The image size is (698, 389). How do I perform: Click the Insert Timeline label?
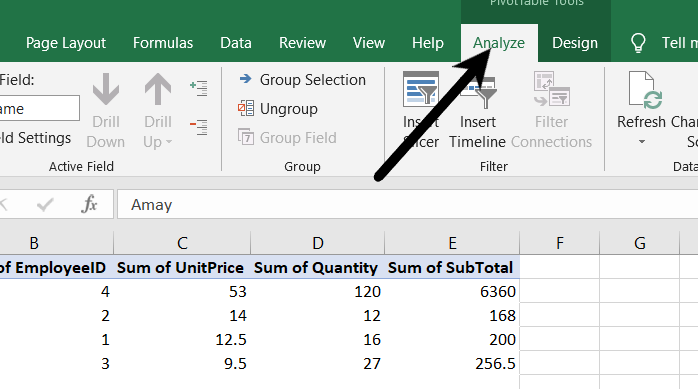[x=477, y=131]
